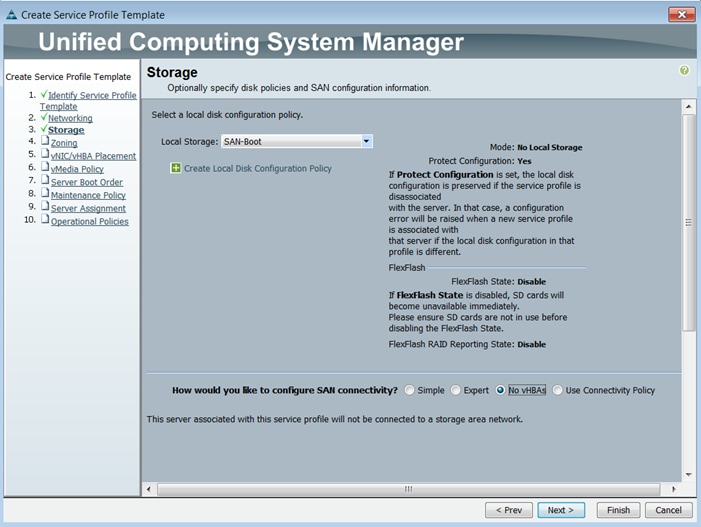
Task: Click the green checkmark beside Storage step
Action: [43, 129]
